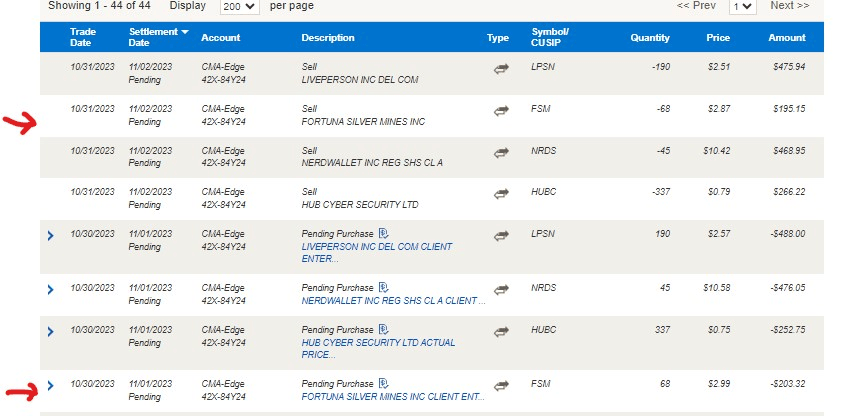Sort by the Settlement Date column header
Viewport: 867px width, 416px height.
(158, 37)
